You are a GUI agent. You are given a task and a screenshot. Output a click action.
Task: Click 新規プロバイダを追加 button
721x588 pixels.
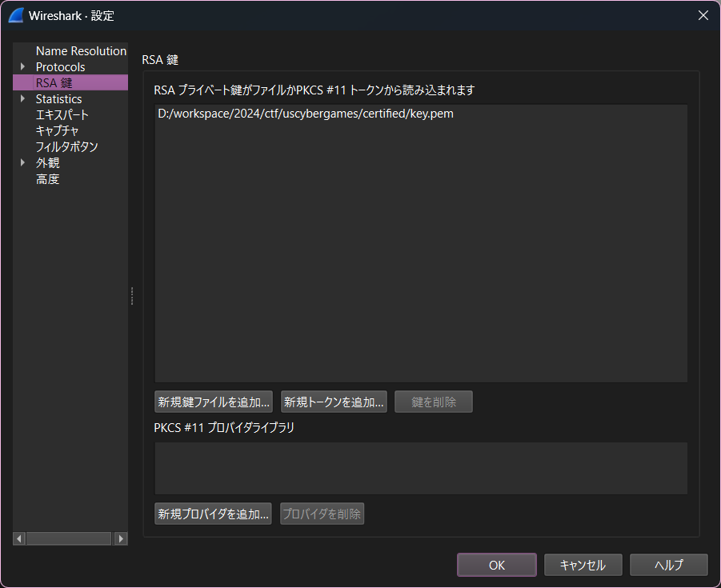214,514
